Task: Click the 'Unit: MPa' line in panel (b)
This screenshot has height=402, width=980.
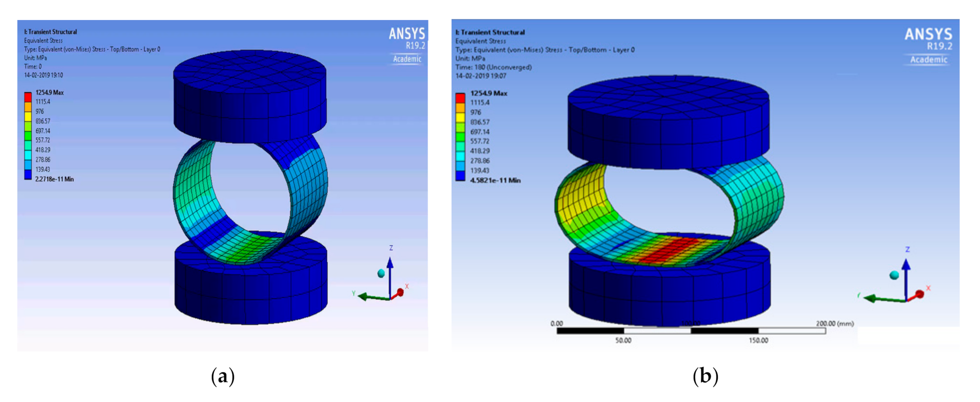Action: 470,58
